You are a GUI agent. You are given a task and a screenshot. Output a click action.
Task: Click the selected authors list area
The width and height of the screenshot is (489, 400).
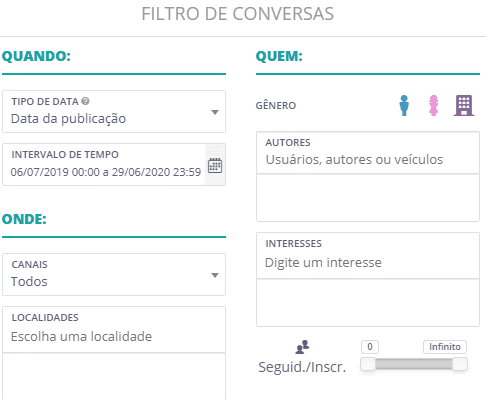coord(368,198)
